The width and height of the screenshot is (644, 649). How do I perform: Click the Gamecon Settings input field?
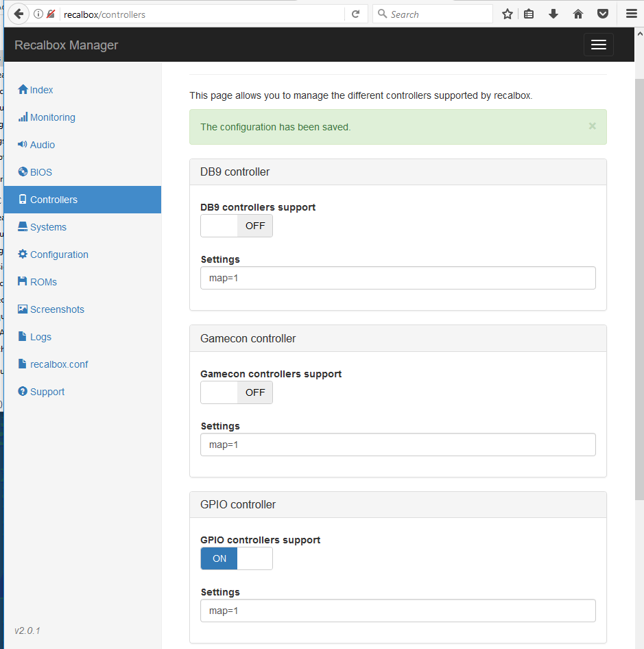tap(398, 445)
